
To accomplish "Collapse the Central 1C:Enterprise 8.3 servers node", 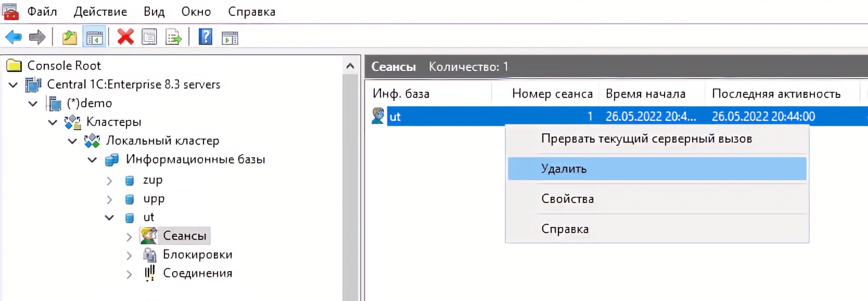I will pyautogui.click(x=13, y=85).
